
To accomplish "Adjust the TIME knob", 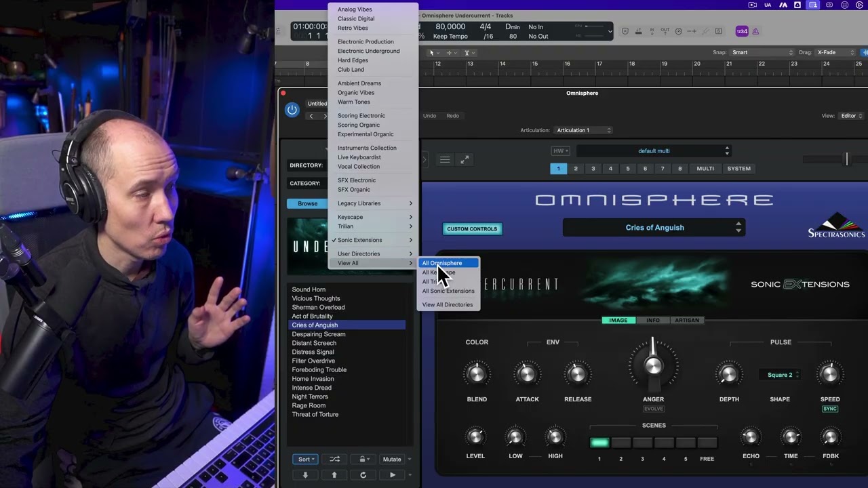I will [x=791, y=437].
